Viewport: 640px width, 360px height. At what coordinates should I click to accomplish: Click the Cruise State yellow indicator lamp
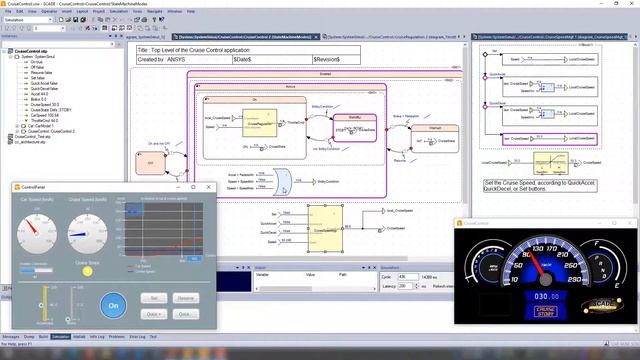pyautogui.click(x=87, y=271)
